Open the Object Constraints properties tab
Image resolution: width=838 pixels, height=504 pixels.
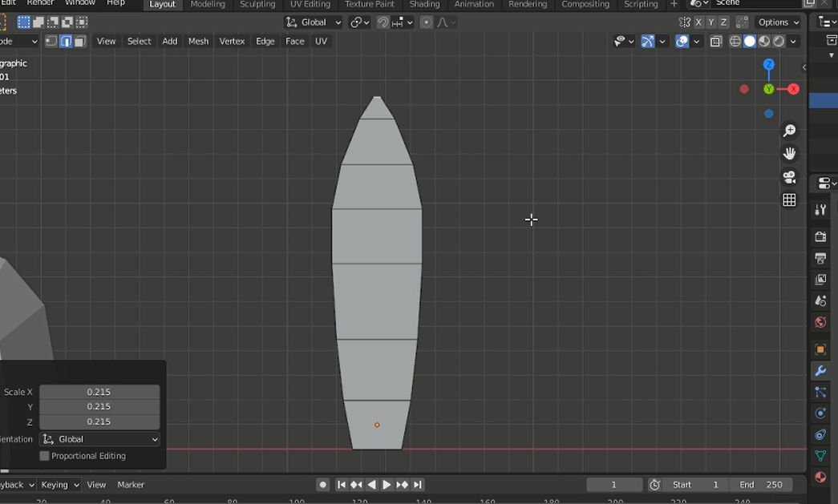coord(820,434)
